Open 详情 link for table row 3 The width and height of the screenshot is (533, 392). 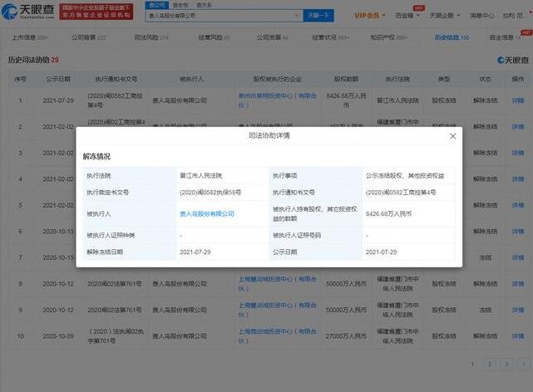(x=518, y=153)
